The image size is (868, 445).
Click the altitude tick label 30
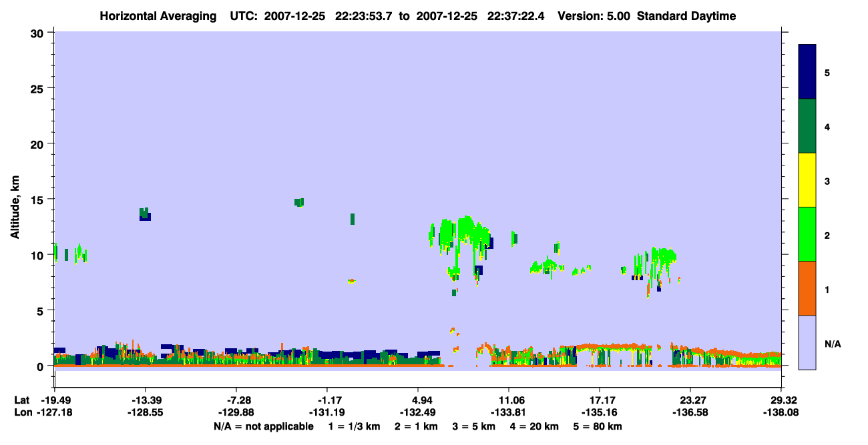39,33
